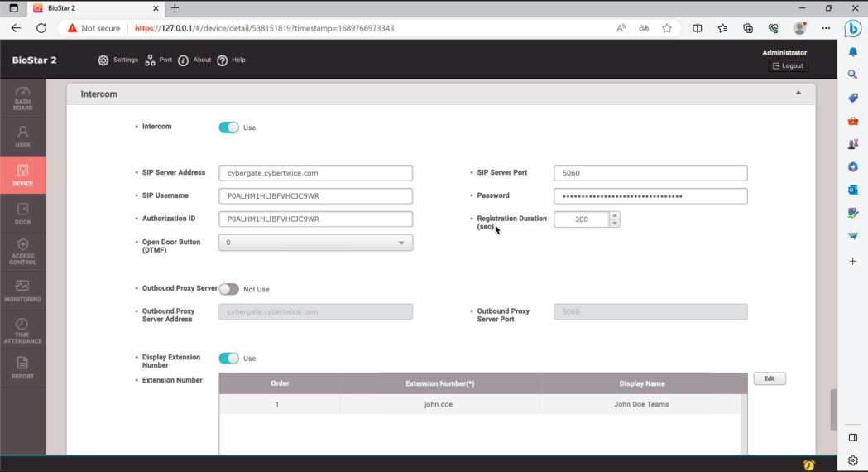Edit the Extension Number list
The image size is (868, 472).
click(770, 378)
